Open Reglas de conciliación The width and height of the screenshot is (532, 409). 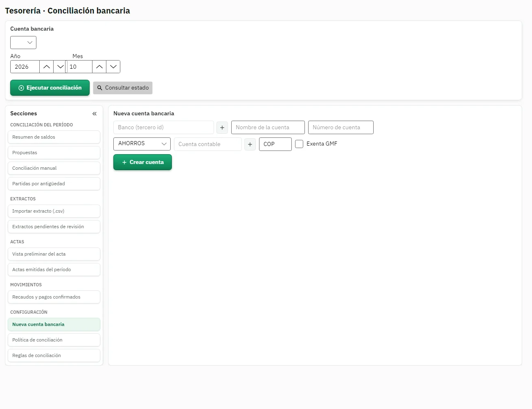pos(54,355)
